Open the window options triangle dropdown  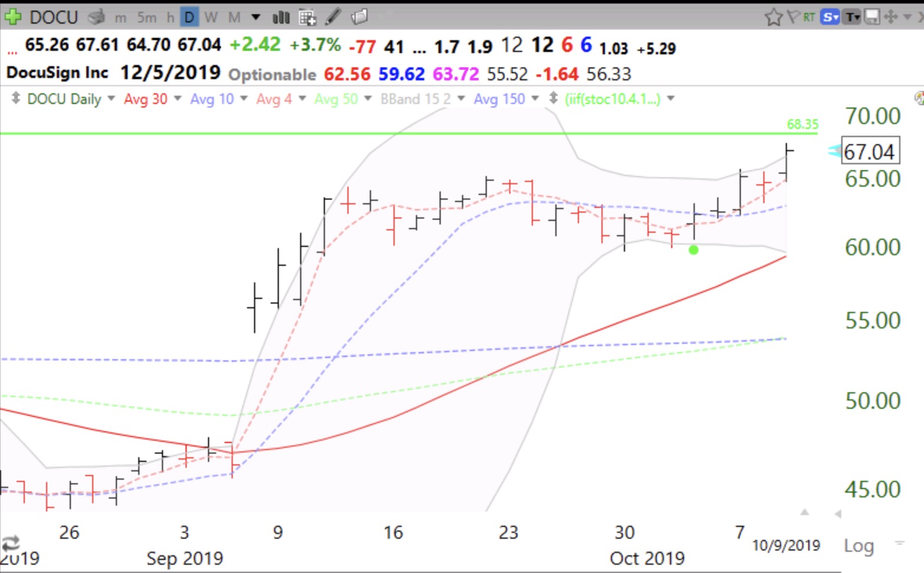tap(907, 17)
